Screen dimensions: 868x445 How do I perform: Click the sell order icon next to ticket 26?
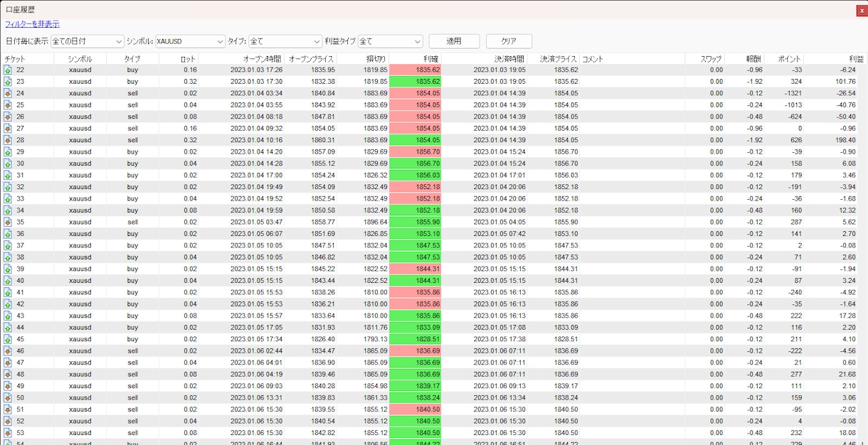[8, 117]
